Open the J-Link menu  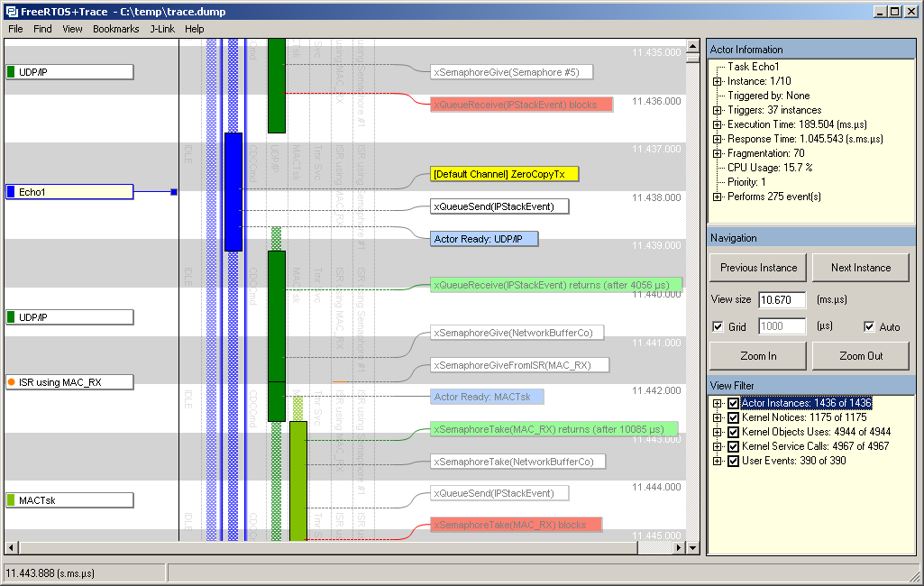[162, 29]
